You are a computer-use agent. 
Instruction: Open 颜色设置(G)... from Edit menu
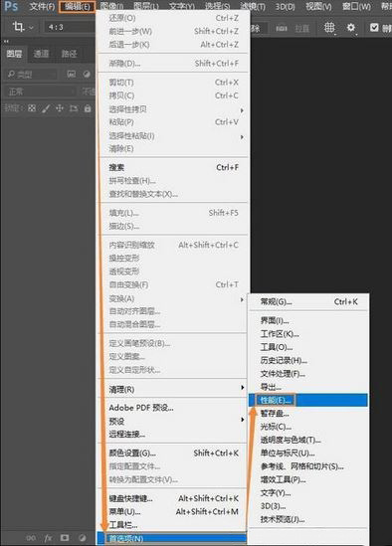click(x=173, y=454)
